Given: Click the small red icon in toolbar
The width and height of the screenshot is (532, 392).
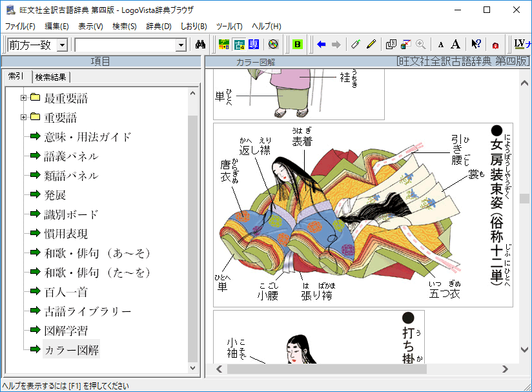Looking at the screenshot, I should tap(495, 45).
